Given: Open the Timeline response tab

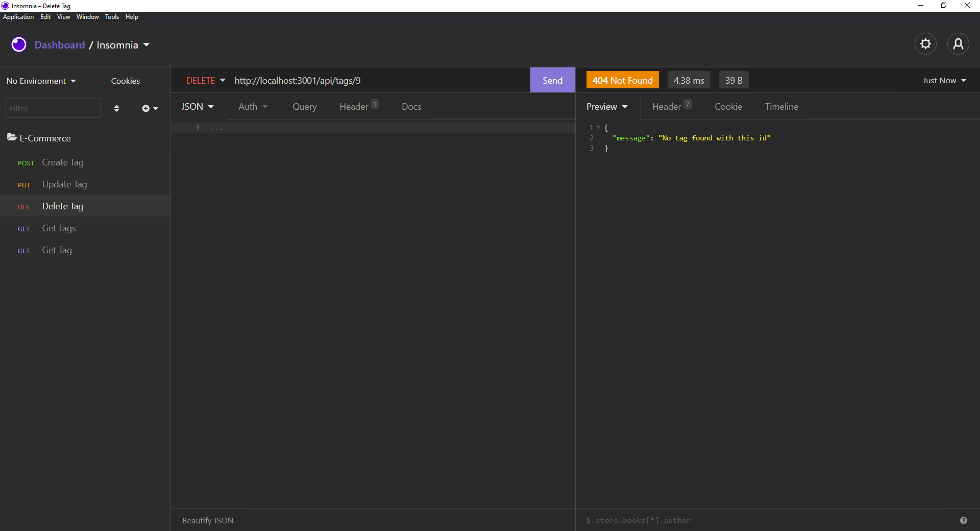Looking at the screenshot, I should click(781, 106).
